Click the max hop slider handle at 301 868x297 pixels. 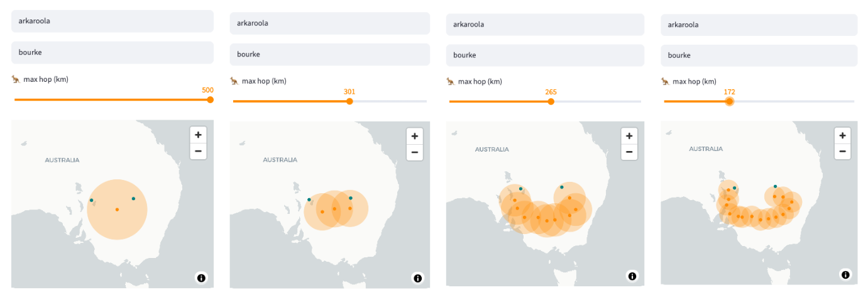coord(349,101)
